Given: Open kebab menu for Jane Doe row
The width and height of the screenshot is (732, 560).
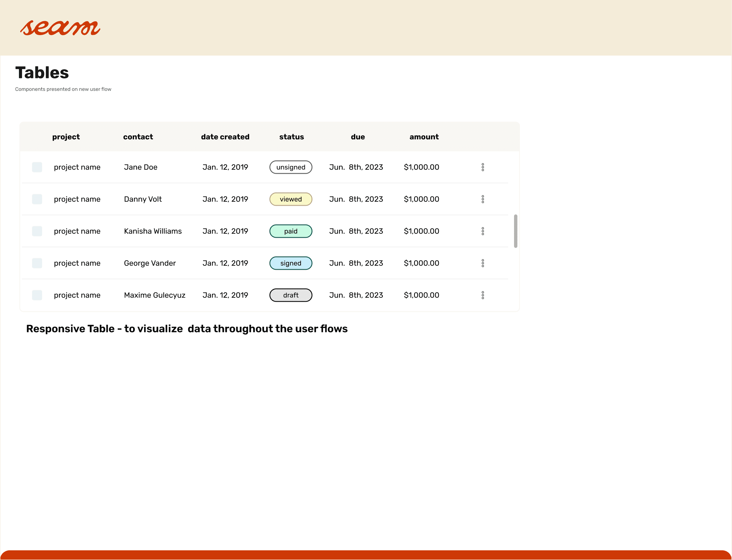Looking at the screenshot, I should pos(483,167).
